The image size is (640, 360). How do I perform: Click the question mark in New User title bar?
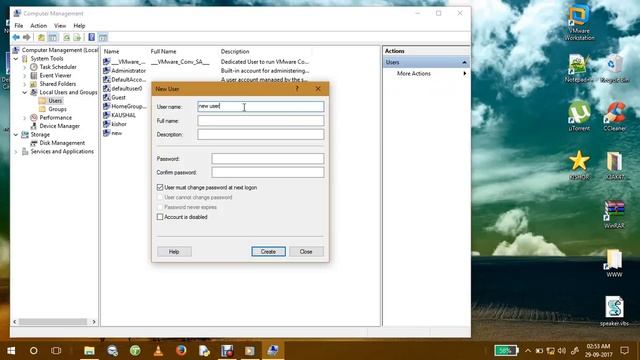tap(297, 89)
